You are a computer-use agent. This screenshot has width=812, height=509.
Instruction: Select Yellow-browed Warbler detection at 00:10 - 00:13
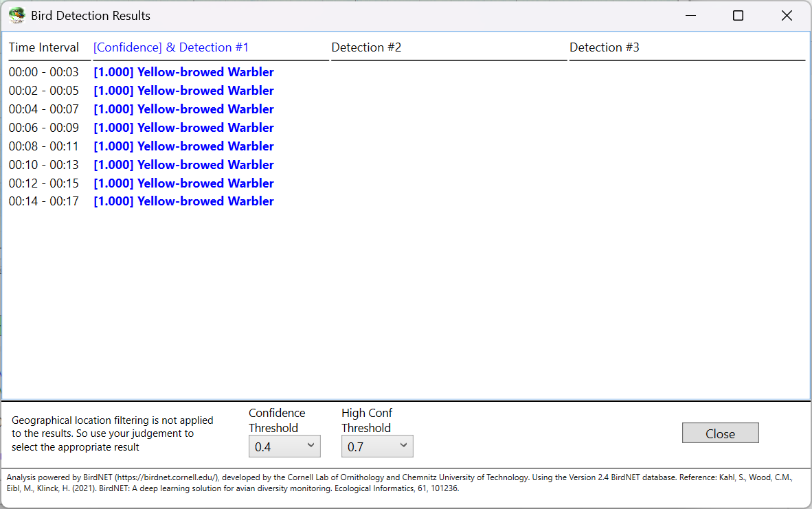[183, 165]
